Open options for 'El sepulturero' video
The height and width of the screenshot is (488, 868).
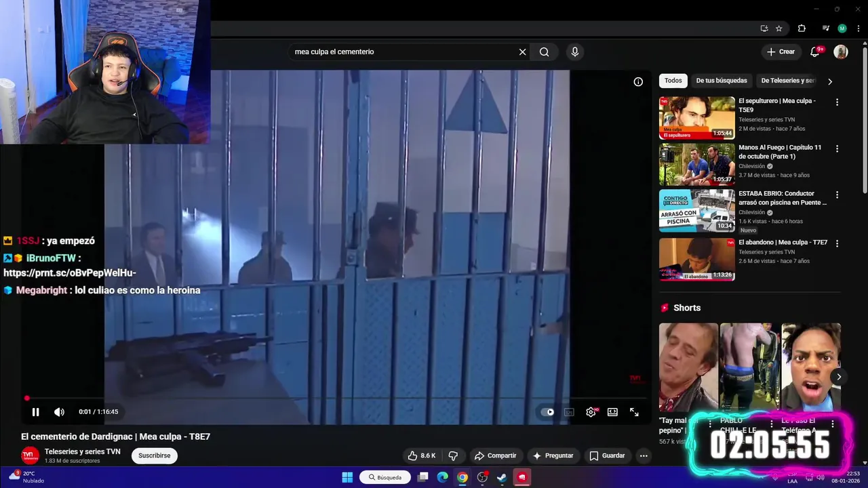[x=837, y=102]
